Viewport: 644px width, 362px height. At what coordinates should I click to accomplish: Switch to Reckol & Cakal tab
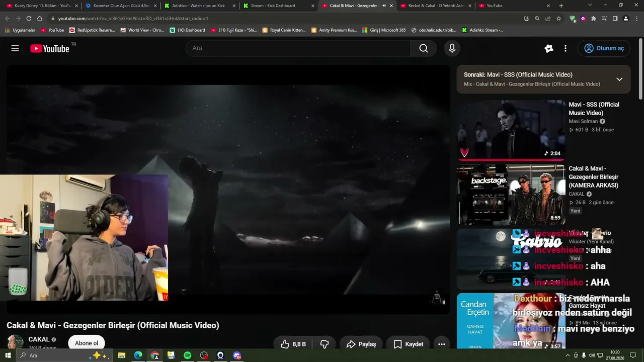point(436,6)
